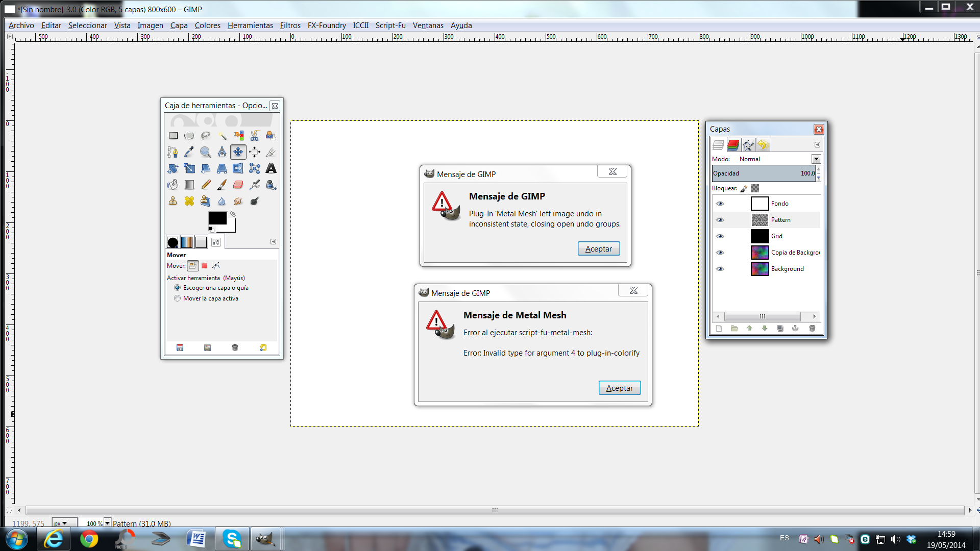Select the Ellipse Select tool
The height and width of the screenshot is (551, 980).
pos(189,136)
